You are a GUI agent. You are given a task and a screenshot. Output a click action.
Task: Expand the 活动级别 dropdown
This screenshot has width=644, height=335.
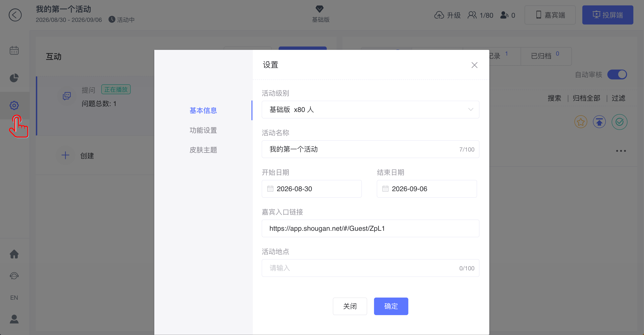pyautogui.click(x=370, y=110)
